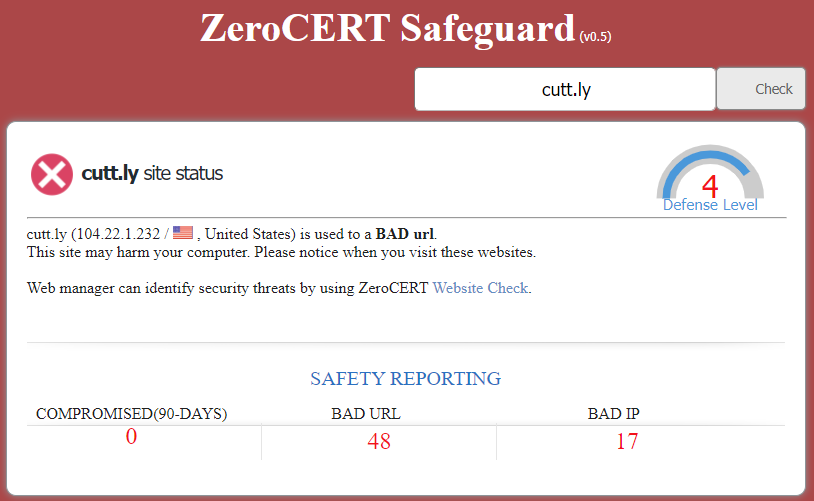This screenshot has height=501, width=814.
Task: Open the Website Check link
Action: point(480,288)
